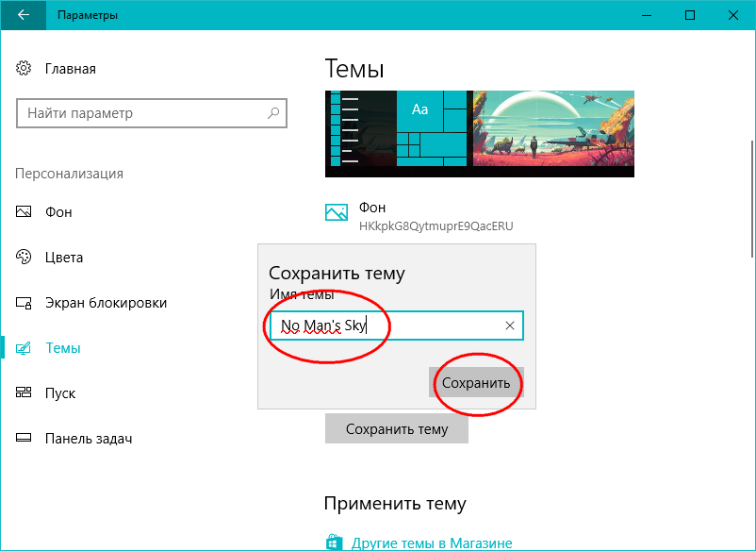The width and height of the screenshot is (756, 551).
Task: Click the Start tiles icon beside Пуск
Action: pos(24,392)
